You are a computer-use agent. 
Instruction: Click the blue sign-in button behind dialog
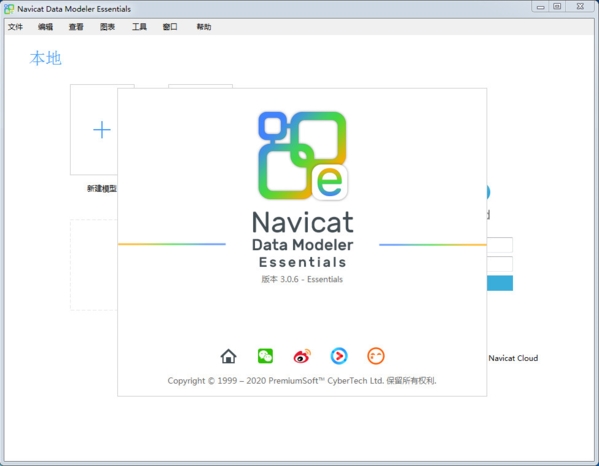click(500, 283)
